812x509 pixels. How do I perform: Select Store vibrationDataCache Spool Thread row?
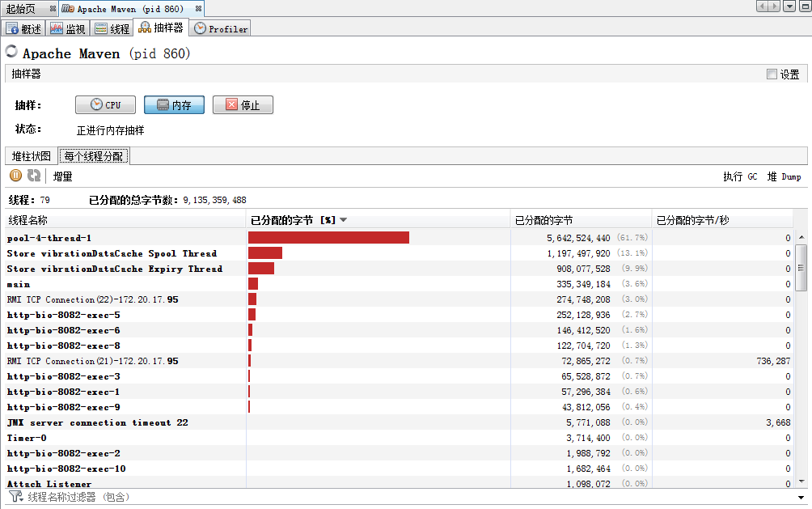(x=400, y=253)
